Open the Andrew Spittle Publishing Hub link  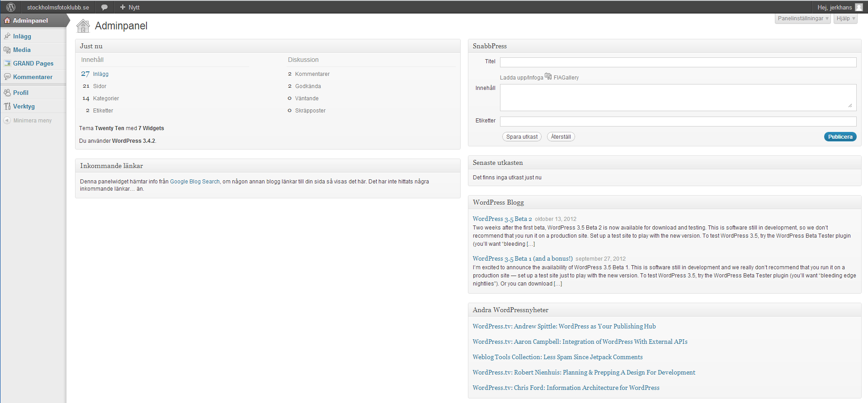[564, 326]
